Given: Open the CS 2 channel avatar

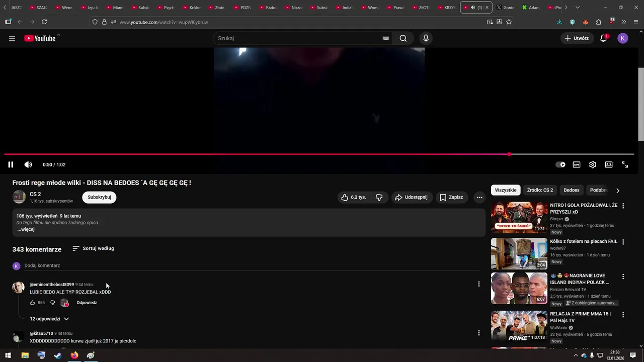Looking at the screenshot, I should coord(19,197).
